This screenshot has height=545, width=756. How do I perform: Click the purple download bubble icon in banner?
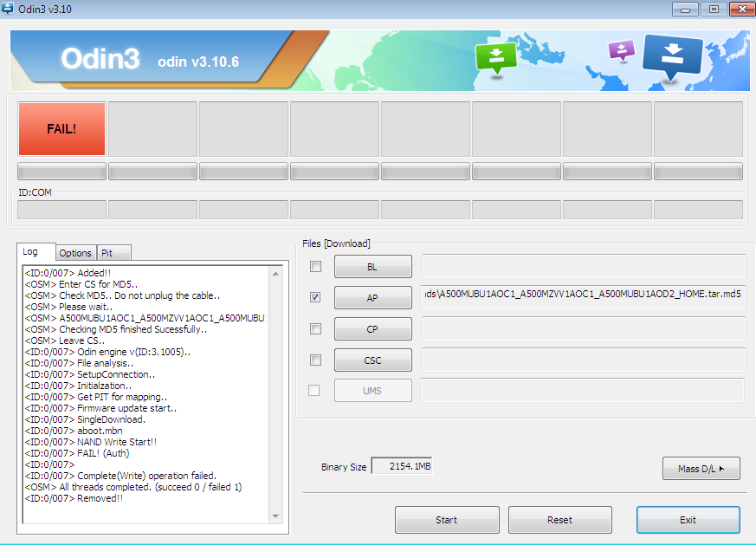point(622,50)
